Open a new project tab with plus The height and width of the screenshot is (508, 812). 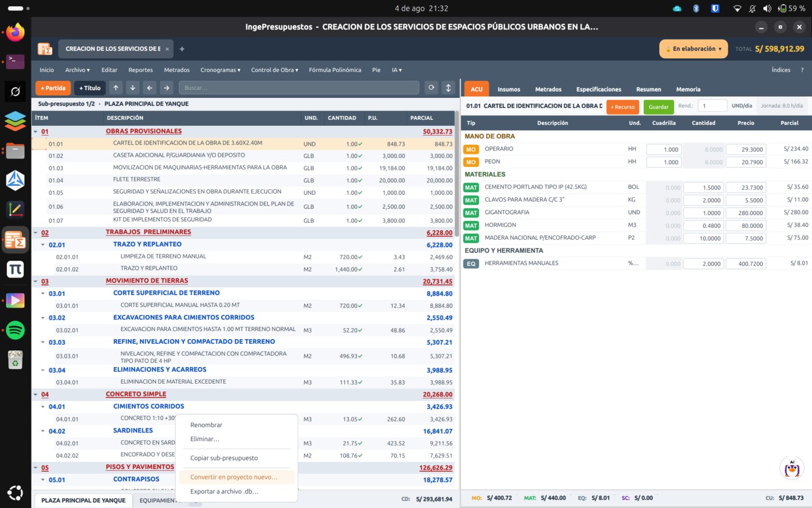[182, 49]
